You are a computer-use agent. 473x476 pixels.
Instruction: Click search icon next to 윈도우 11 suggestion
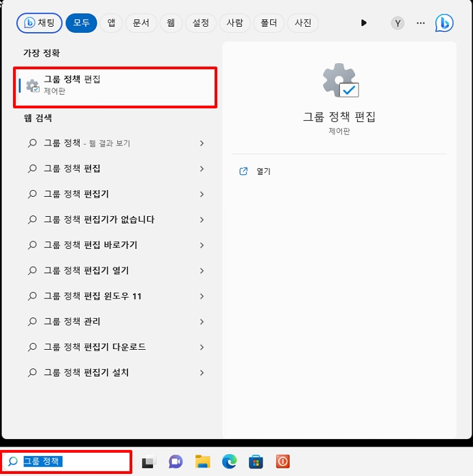click(x=32, y=296)
